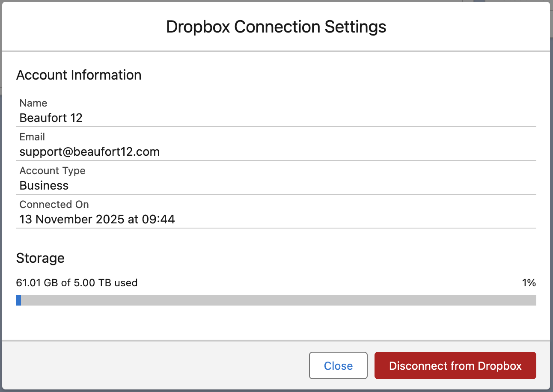The height and width of the screenshot is (392, 553).
Task: Click the Email field label
Action: coord(32,137)
